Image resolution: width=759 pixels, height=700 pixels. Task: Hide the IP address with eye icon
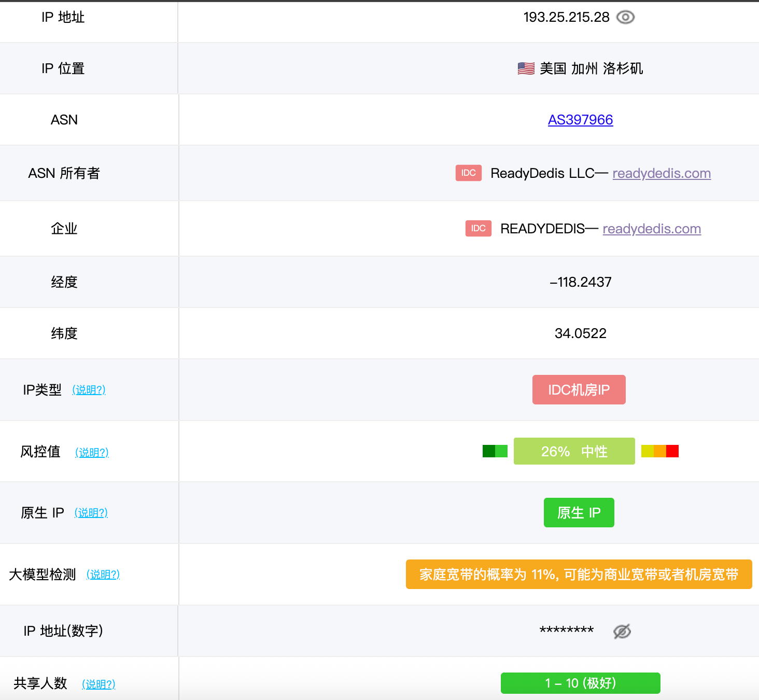625,17
